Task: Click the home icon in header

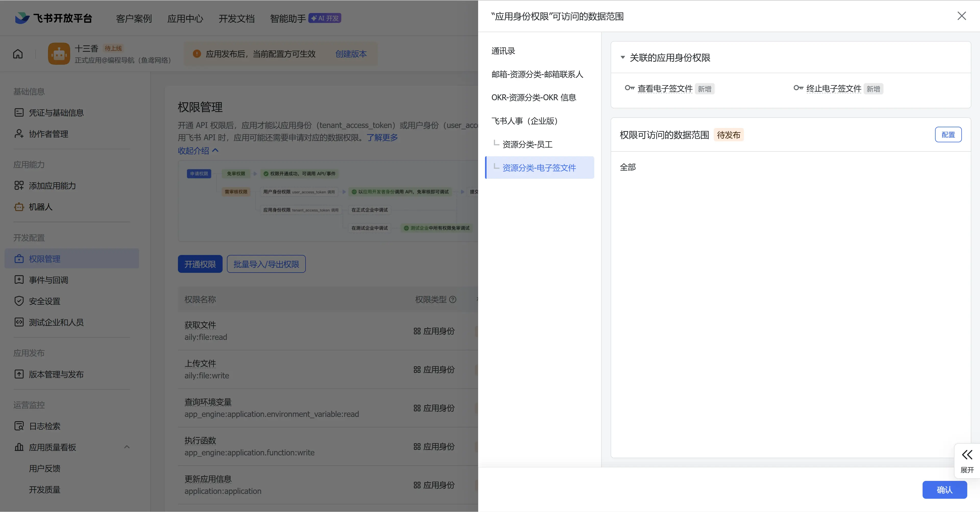Action: pos(18,54)
